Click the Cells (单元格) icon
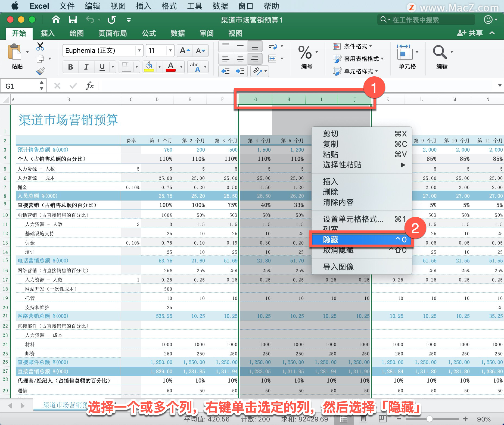 405,52
